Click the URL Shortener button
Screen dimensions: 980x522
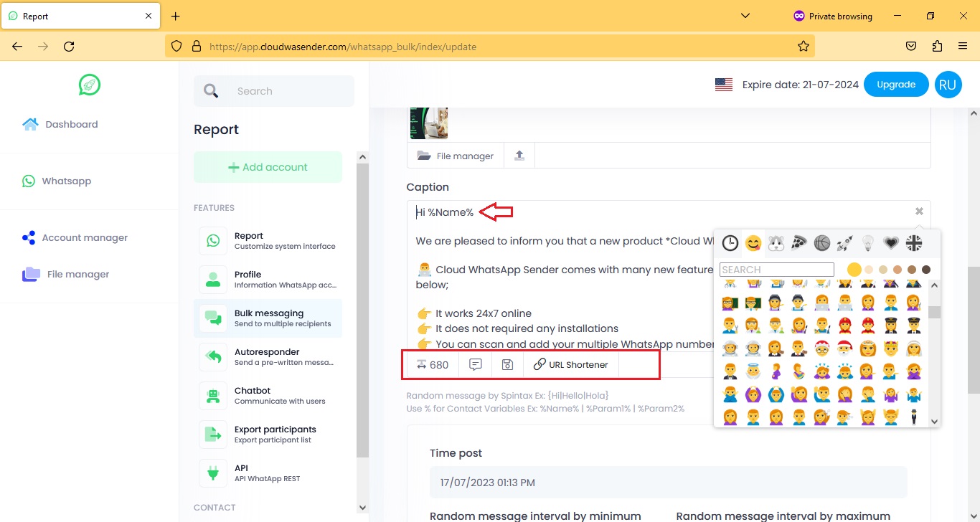coord(570,364)
